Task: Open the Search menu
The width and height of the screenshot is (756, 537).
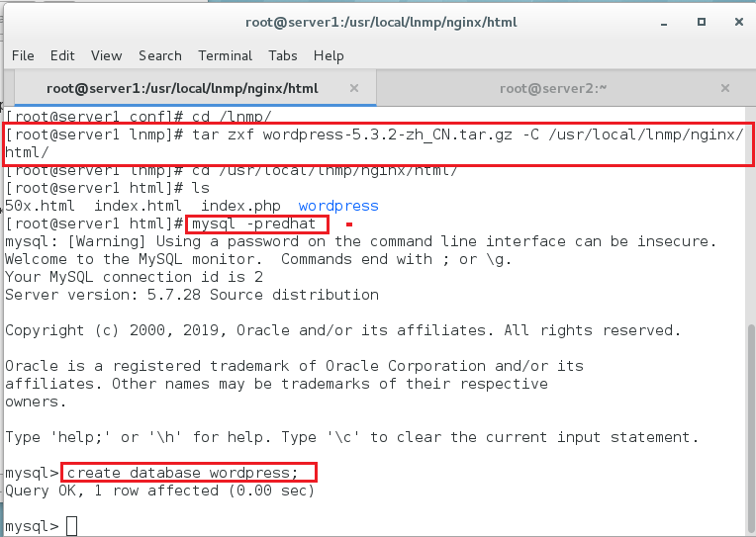Action: (160, 56)
